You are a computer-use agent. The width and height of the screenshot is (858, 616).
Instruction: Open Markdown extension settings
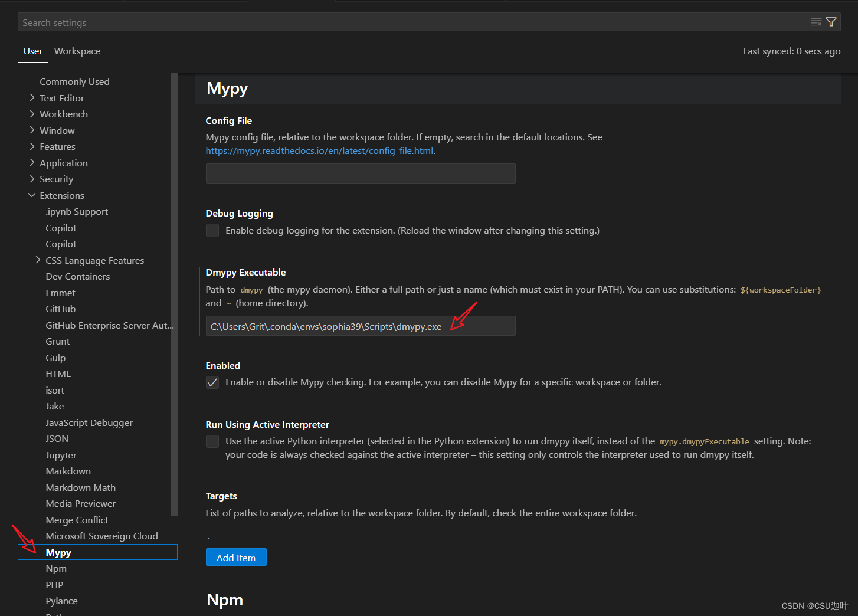click(68, 471)
